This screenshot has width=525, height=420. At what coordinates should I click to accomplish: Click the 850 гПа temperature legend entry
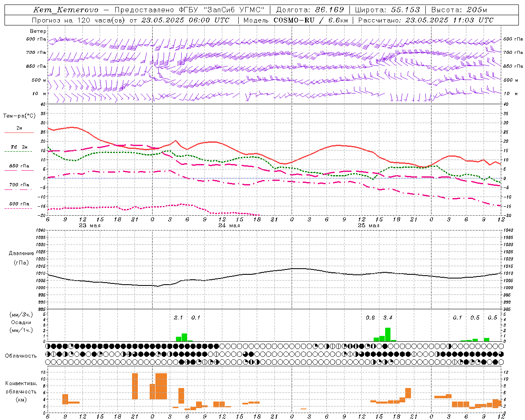click(x=19, y=166)
